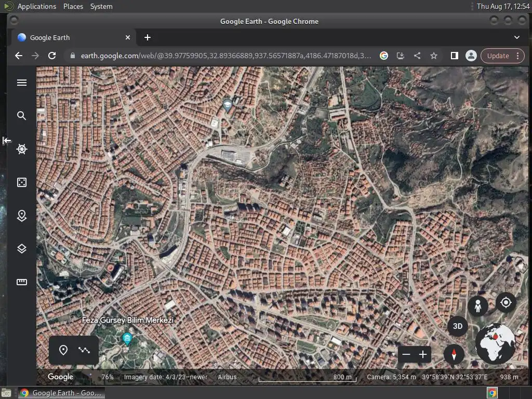This screenshot has width=532, height=399.
Task: Open the Applications menu
Action: point(37,6)
